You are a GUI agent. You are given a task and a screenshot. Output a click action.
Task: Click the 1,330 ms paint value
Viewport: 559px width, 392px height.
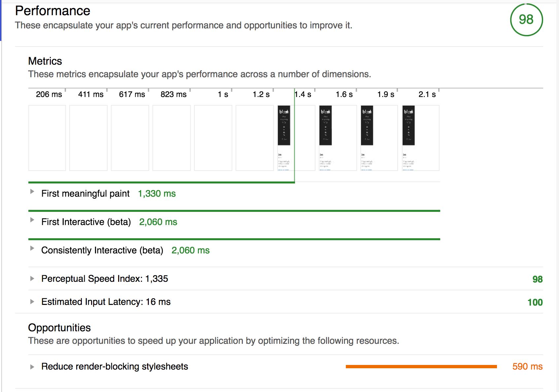coord(157,194)
